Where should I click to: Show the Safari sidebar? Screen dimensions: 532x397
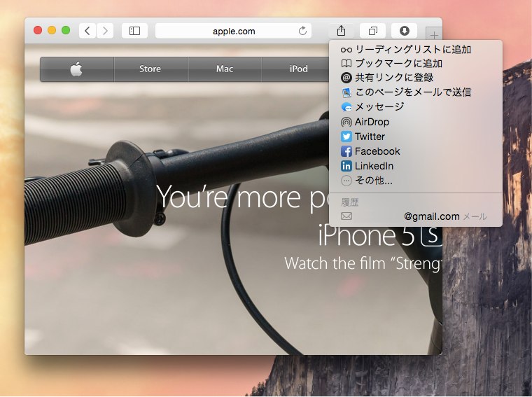(134, 31)
